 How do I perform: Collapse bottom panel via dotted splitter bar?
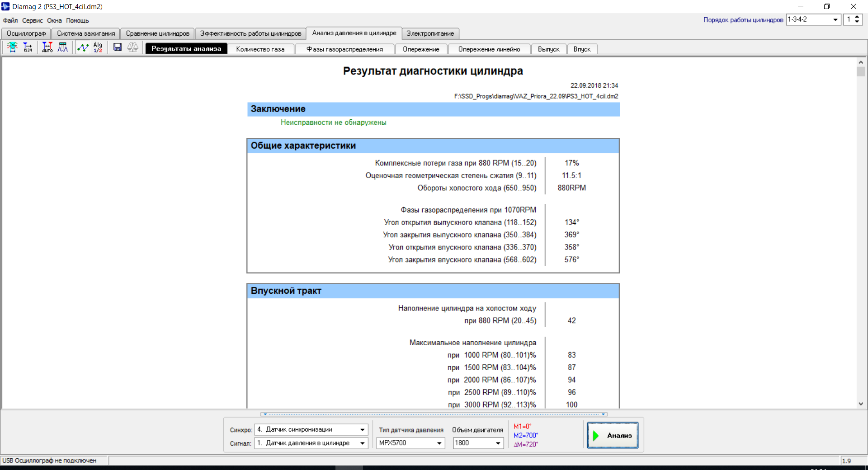[434, 414]
